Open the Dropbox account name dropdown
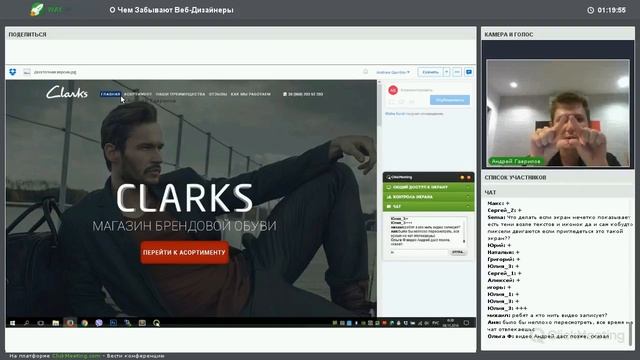This screenshot has width=640, height=360. [x=393, y=72]
